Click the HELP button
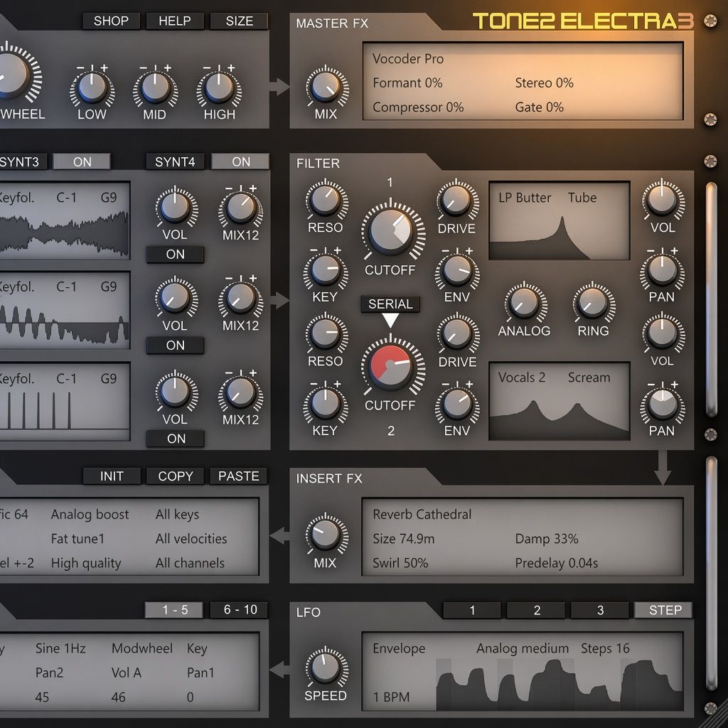 point(175,21)
